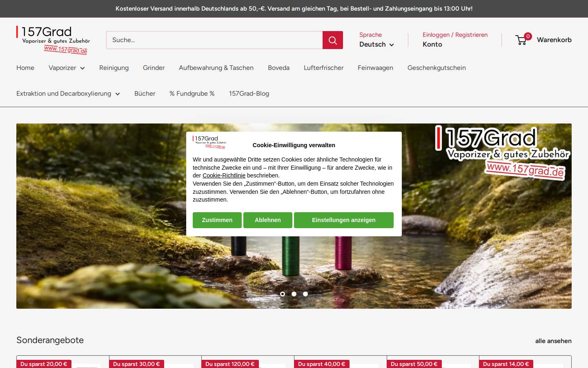Open the % Fundgrube % page
This screenshot has width=588, height=368.
pyautogui.click(x=192, y=94)
